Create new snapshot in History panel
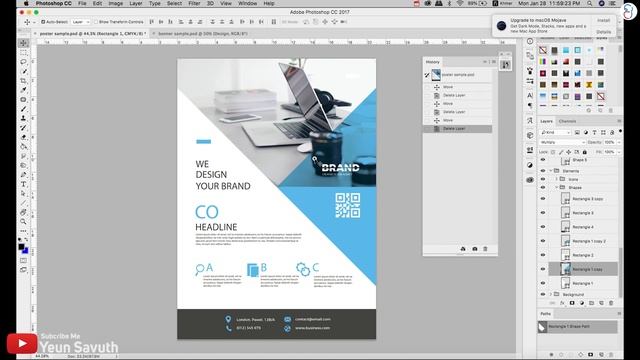The width and height of the screenshot is (640, 360). point(475,249)
